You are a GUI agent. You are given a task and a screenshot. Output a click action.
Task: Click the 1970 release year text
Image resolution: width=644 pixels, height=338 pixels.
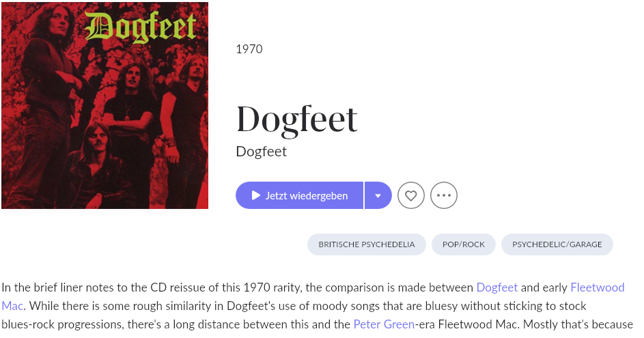coord(249,49)
